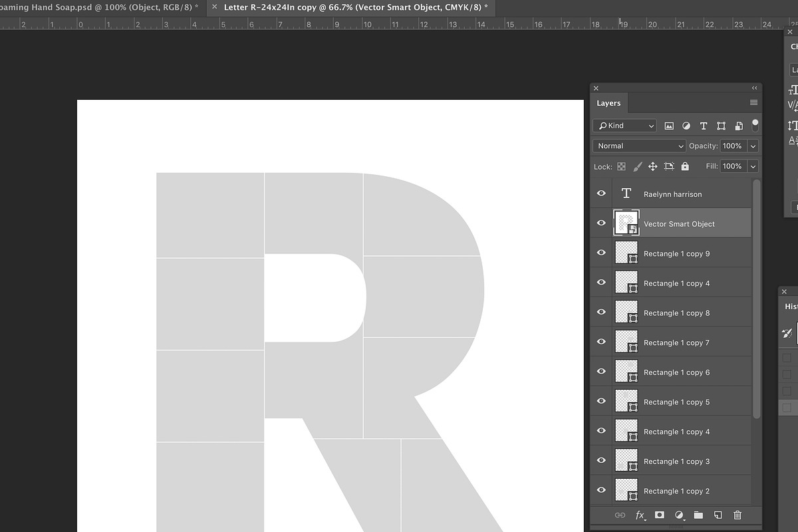Screen dimensions: 798x532
Task: Click the Lock transparent pixels icon
Action: click(621, 166)
